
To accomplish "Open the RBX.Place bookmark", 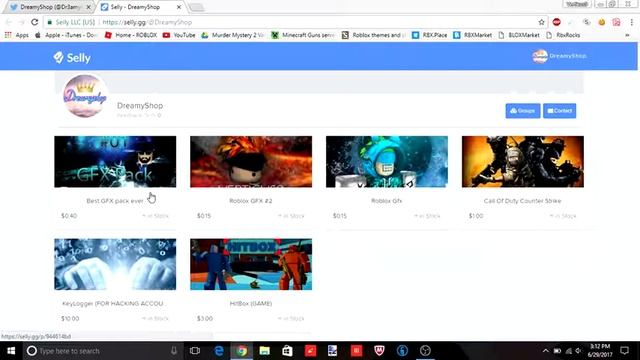I will coord(429,35).
